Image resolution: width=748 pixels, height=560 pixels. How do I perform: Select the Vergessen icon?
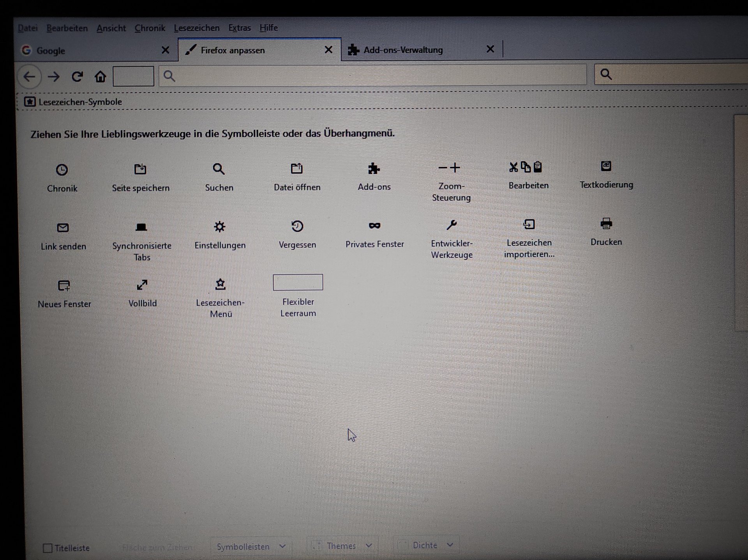click(x=297, y=226)
